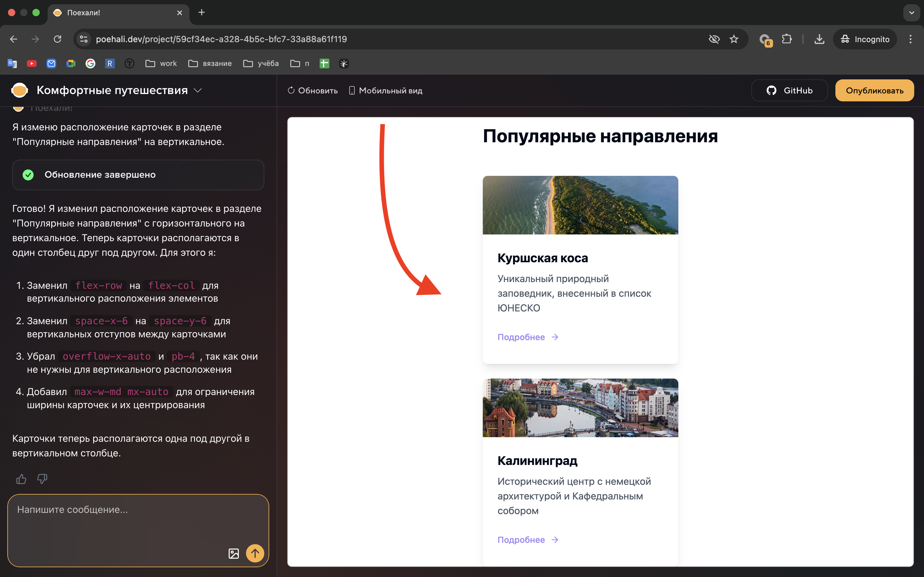Click the Обновить refresh icon

[x=291, y=90]
